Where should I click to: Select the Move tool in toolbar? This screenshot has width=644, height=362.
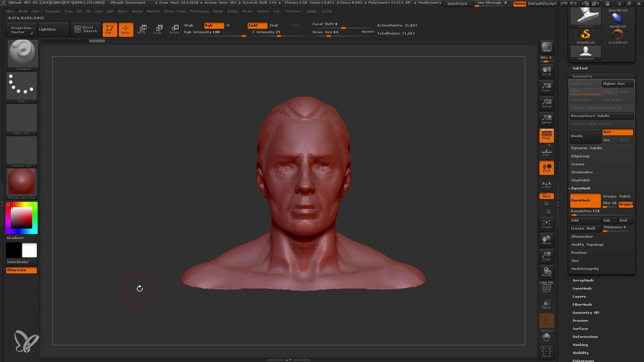pyautogui.click(x=141, y=29)
